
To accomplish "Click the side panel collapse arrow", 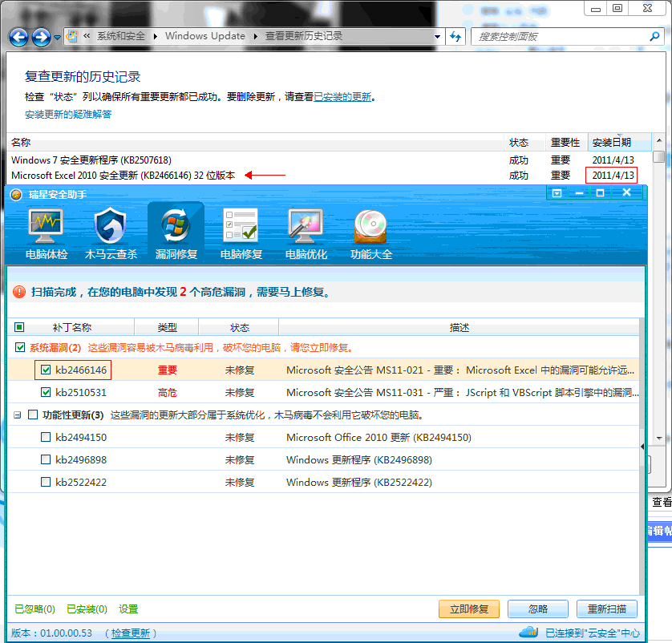I will pyautogui.click(x=642, y=447).
